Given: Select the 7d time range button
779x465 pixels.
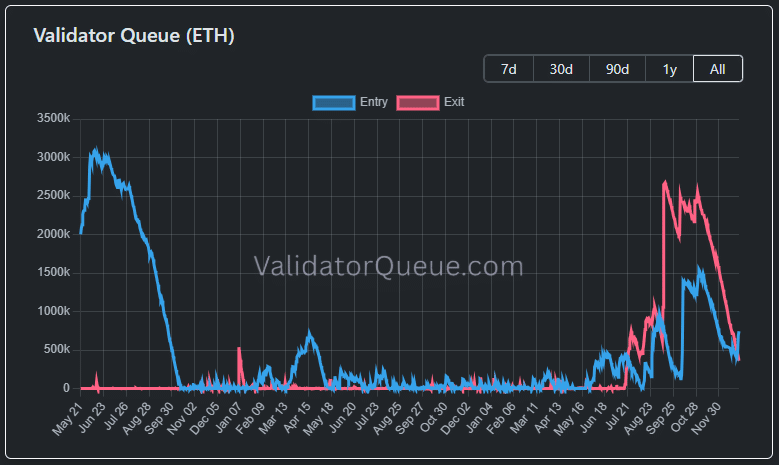Looking at the screenshot, I should pos(509,69).
